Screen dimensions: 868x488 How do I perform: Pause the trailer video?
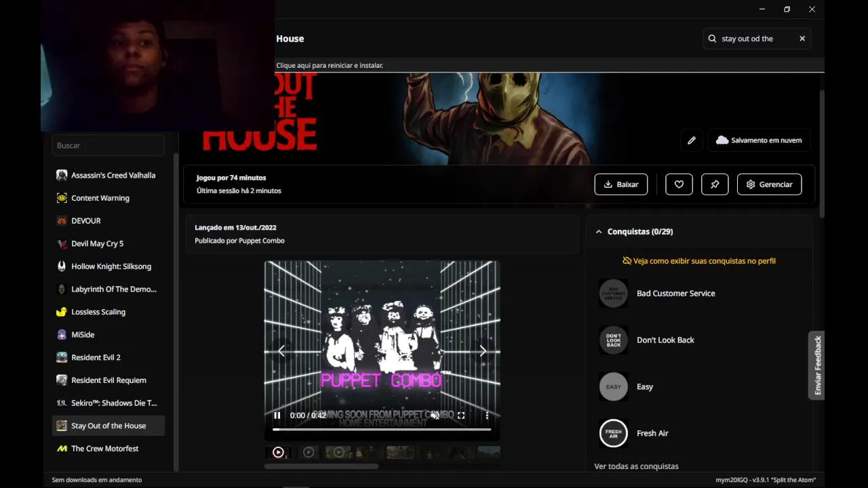[x=277, y=415]
